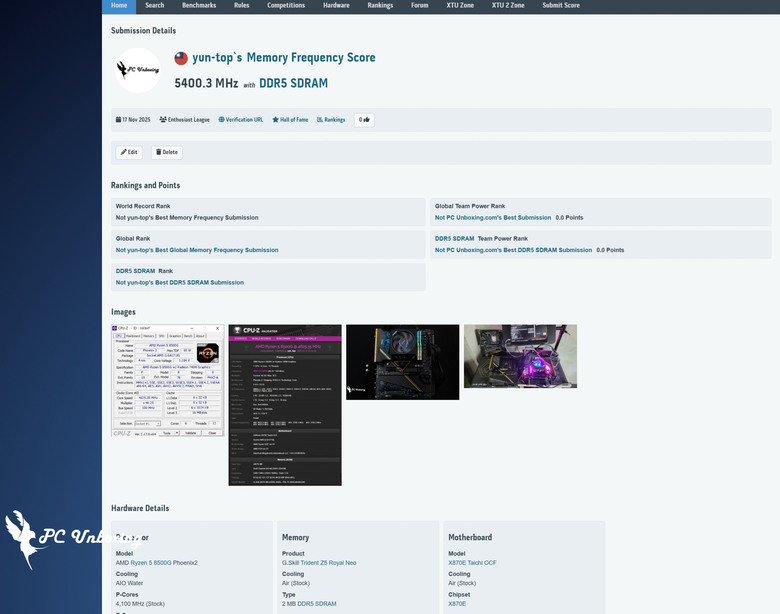Open Not PC Unboxing.com's Best Submission link

pos(493,218)
